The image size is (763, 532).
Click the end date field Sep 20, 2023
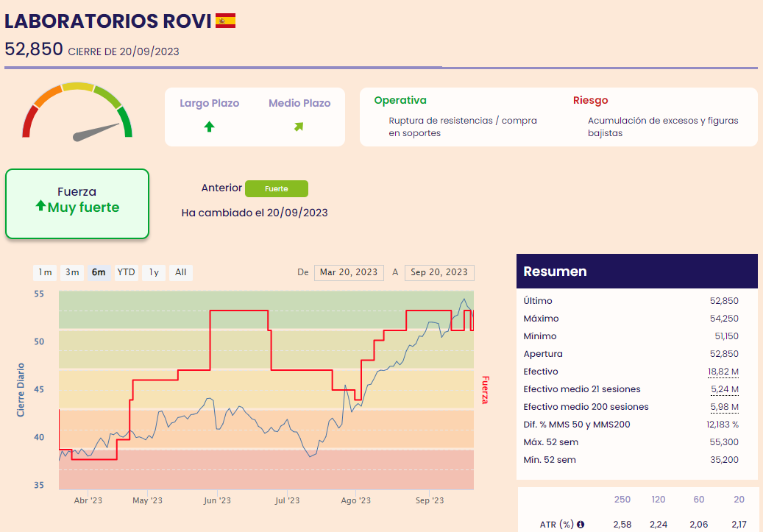pyautogui.click(x=439, y=272)
